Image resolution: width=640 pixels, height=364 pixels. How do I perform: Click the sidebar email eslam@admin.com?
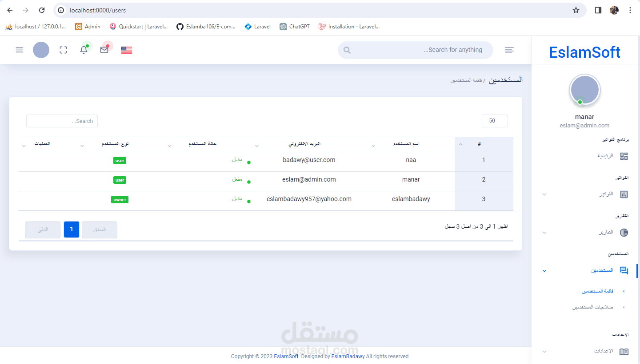584,126
